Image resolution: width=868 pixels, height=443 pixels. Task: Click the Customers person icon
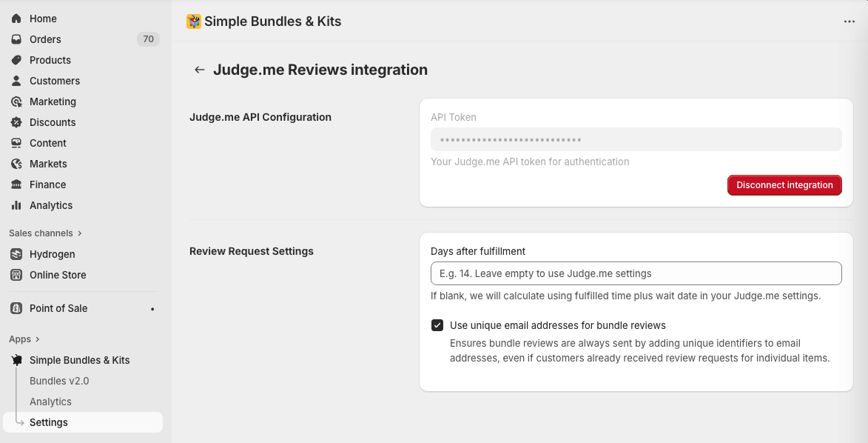16,81
